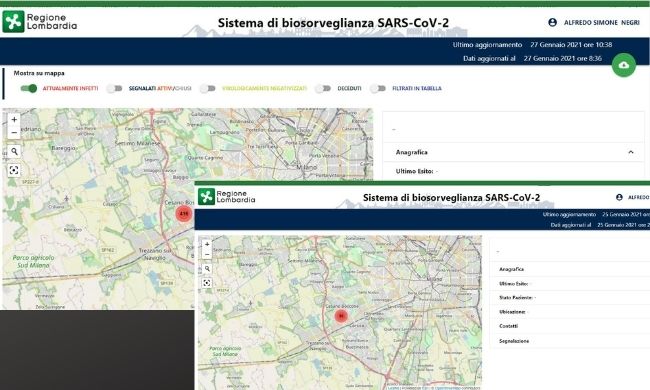This screenshot has width=650, height=390.
Task: Click 'Ultimo Esito' text in top window
Action: click(415, 171)
